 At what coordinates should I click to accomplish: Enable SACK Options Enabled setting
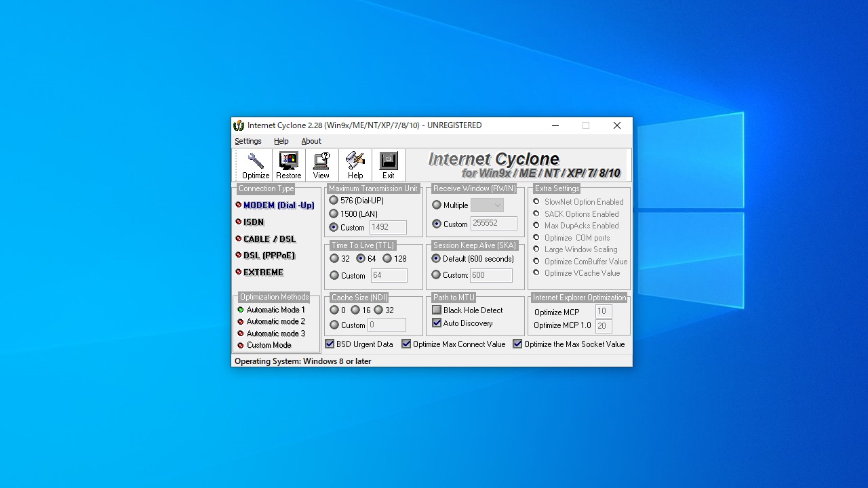click(536, 213)
